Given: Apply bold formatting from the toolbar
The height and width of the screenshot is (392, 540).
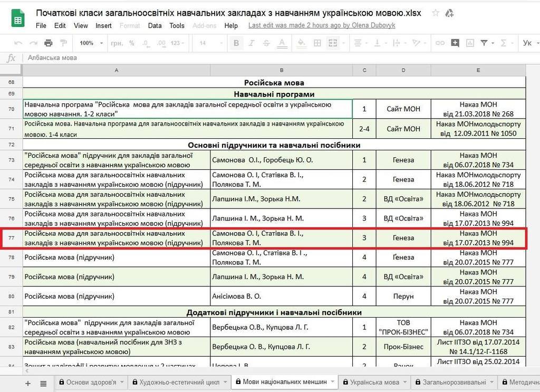Looking at the screenshot, I should click(236, 43).
